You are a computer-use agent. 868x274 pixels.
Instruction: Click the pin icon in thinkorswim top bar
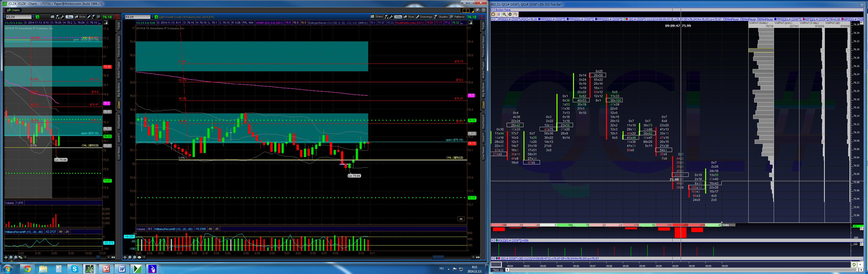pyautogui.click(x=478, y=10)
